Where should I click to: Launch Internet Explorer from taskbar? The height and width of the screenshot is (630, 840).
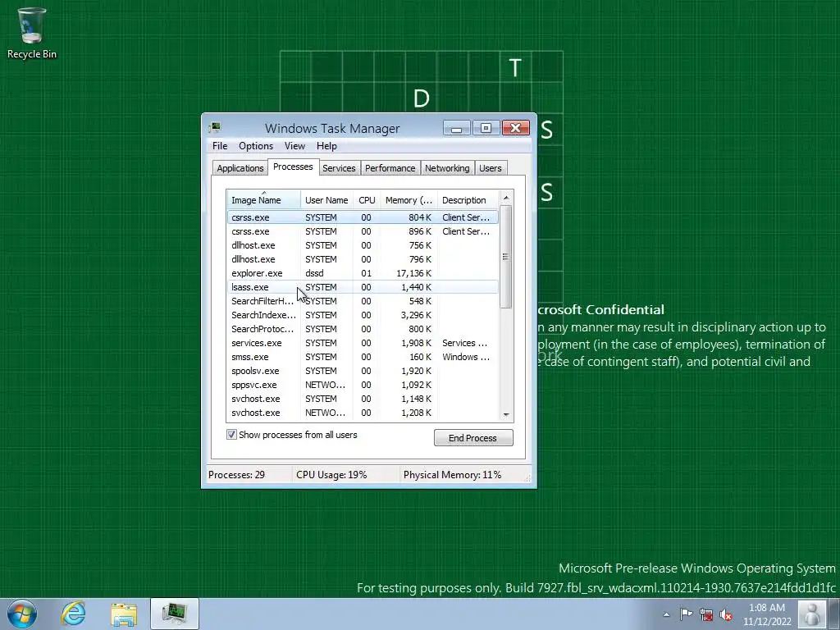click(x=73, y=614)
